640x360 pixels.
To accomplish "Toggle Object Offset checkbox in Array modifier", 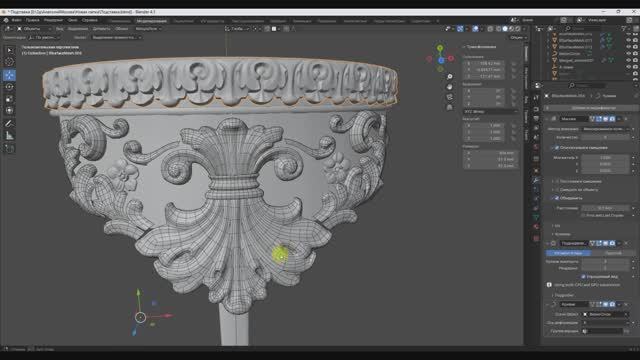I will coord(557,190).
